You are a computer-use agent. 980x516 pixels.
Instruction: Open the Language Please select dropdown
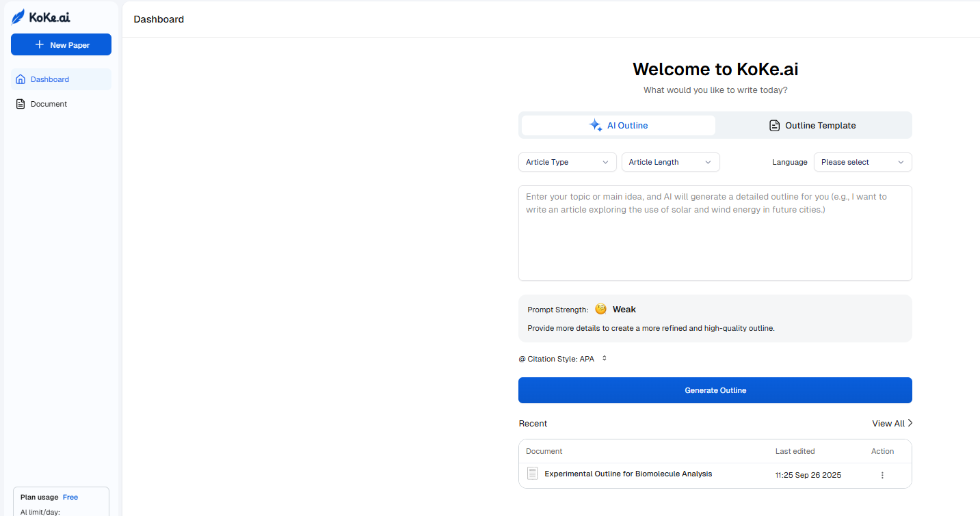863,162
